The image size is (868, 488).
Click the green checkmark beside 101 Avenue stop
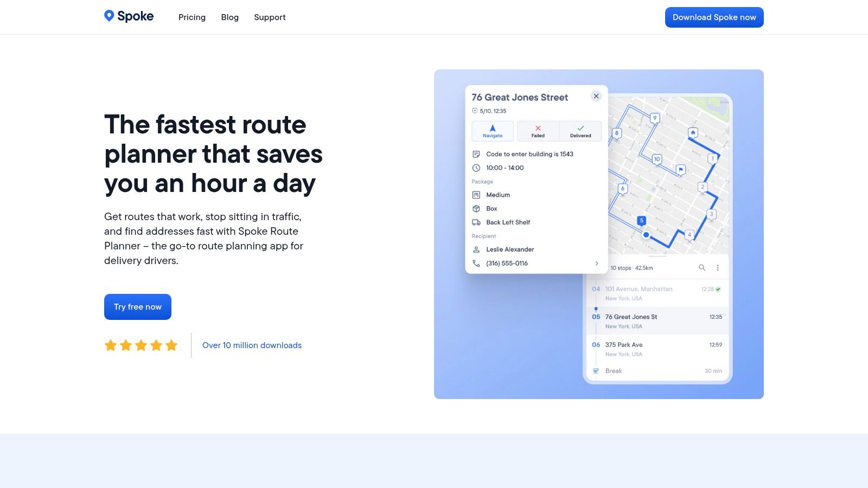point(718,289)
